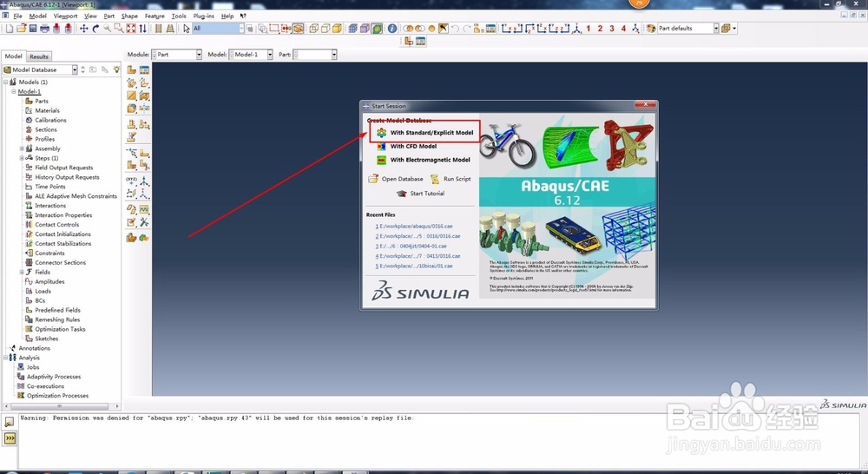Click the Auto-Fit View icon

(131, 29)
